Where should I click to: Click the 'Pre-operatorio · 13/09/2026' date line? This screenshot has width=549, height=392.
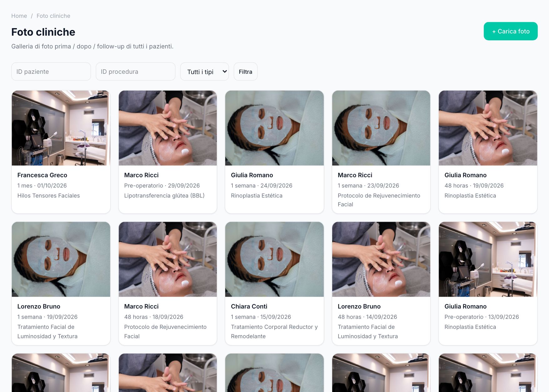coord(482,317)
